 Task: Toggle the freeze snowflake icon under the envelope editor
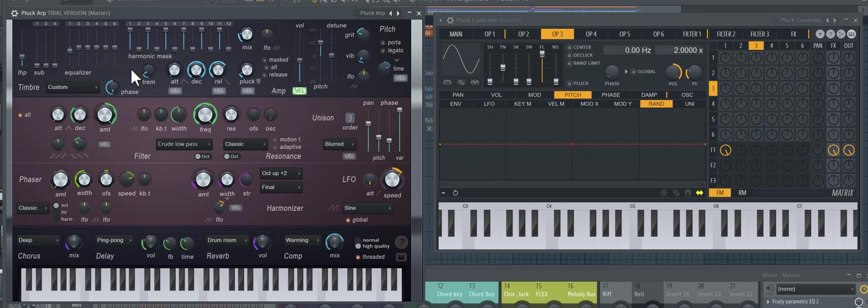[x=664, y=193]
